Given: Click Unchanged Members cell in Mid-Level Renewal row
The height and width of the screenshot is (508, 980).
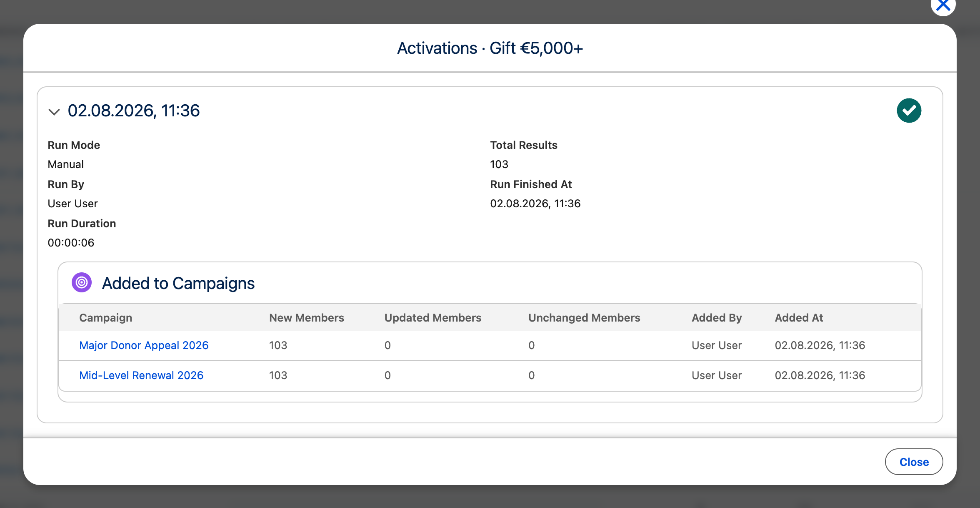Looking at the screenshot, I should click(x=532, y=375).
